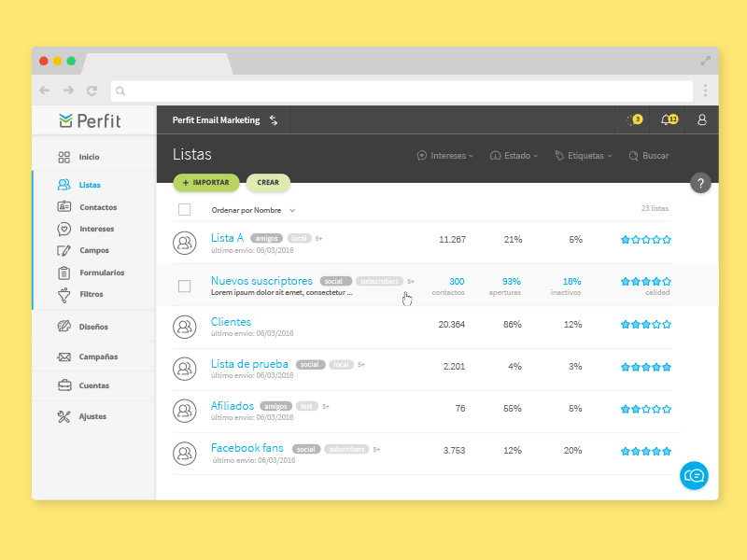The width and height of the screenshot is (747, 560).
Task: Click the browser forward arrow
Action: (x=68, y=91)
